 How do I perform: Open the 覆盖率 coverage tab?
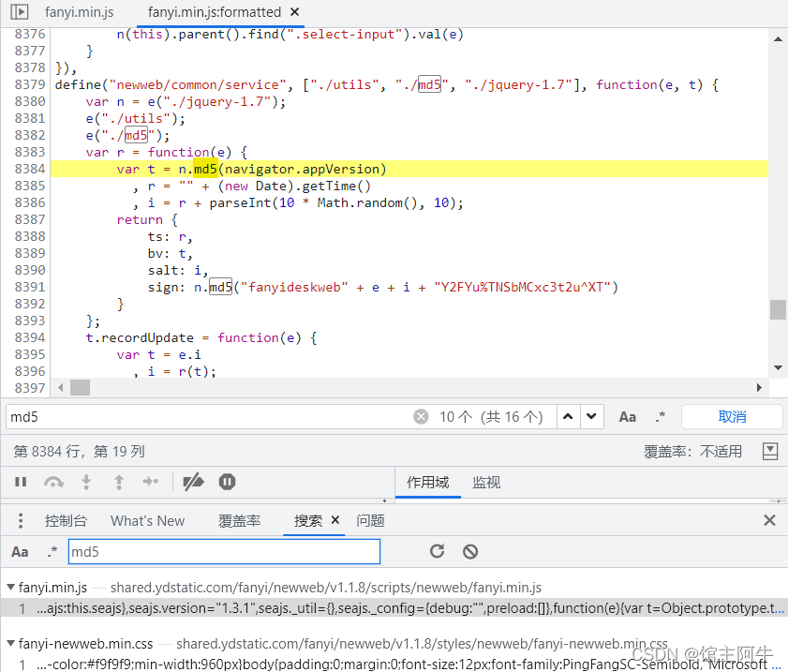click(239, 521)
